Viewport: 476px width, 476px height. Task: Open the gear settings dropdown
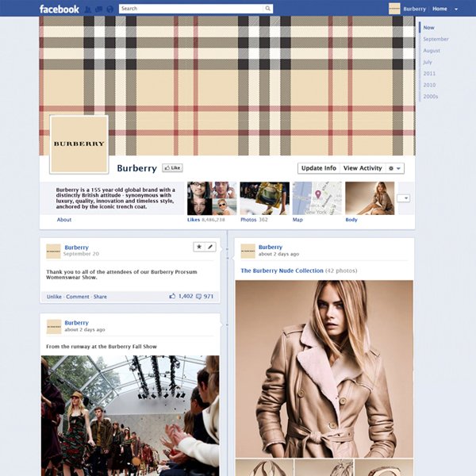click(394, 168)
